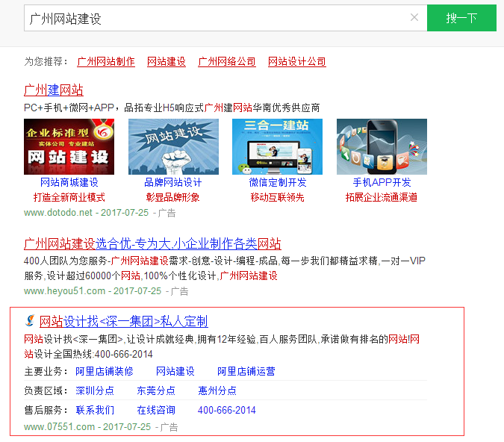
Task: Open the 微信定制开发 link
Action: coord(277,183)
